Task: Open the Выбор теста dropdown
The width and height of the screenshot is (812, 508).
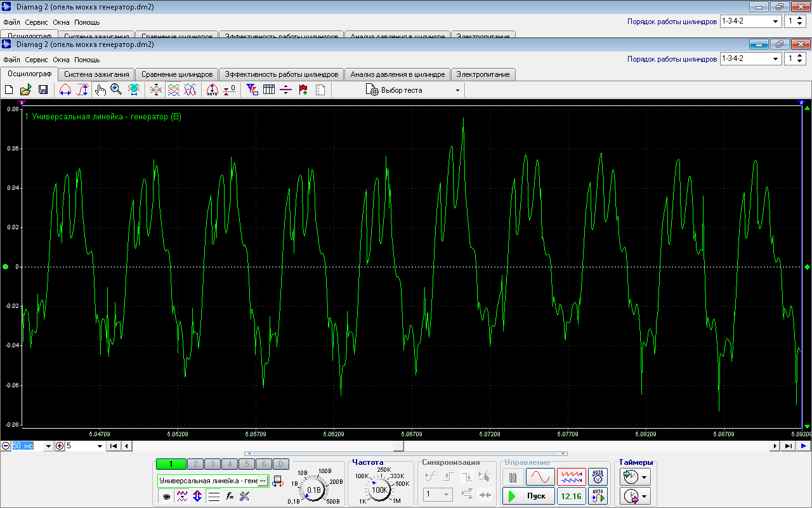Action: (x=413, y=90)
